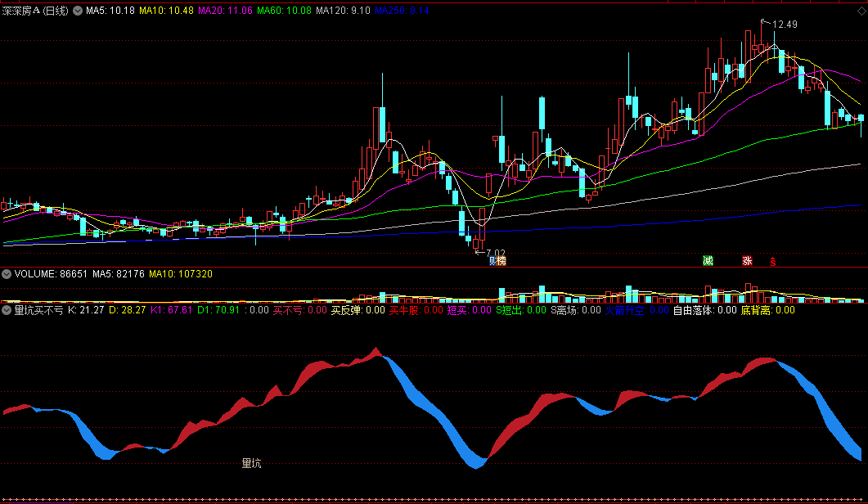The width and height of the screenshot is (868, 504).
Task: Expand the 里坑买不亏 indicator dropdown arrow
Action: [7, 310]
